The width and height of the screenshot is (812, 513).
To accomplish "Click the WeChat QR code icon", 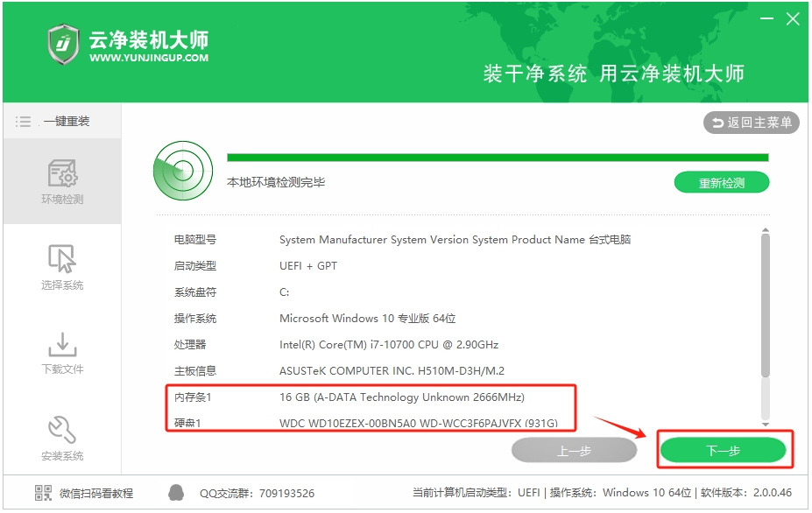I will tap(43, 493).
